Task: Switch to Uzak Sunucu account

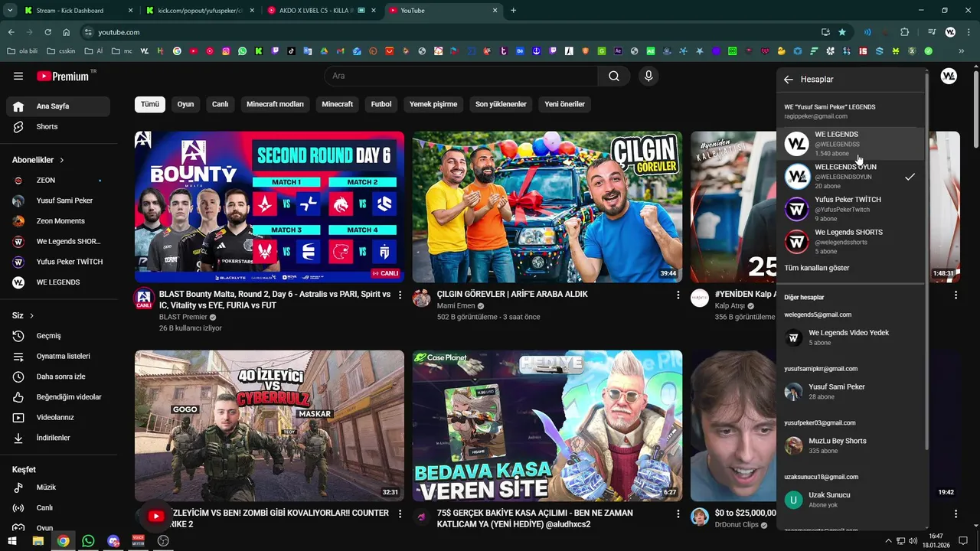Action: point(851,500)
